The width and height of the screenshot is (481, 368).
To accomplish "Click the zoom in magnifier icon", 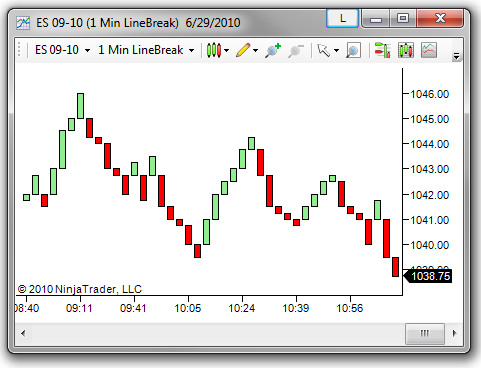I will pos(273,50).
